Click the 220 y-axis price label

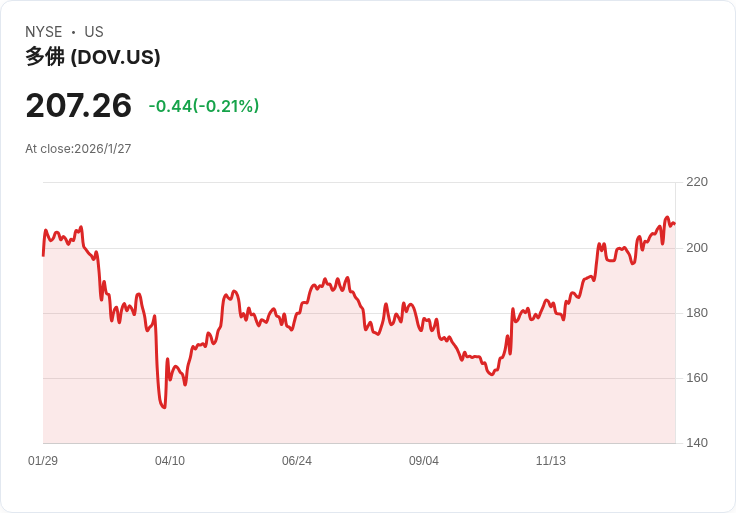(697, 182)
